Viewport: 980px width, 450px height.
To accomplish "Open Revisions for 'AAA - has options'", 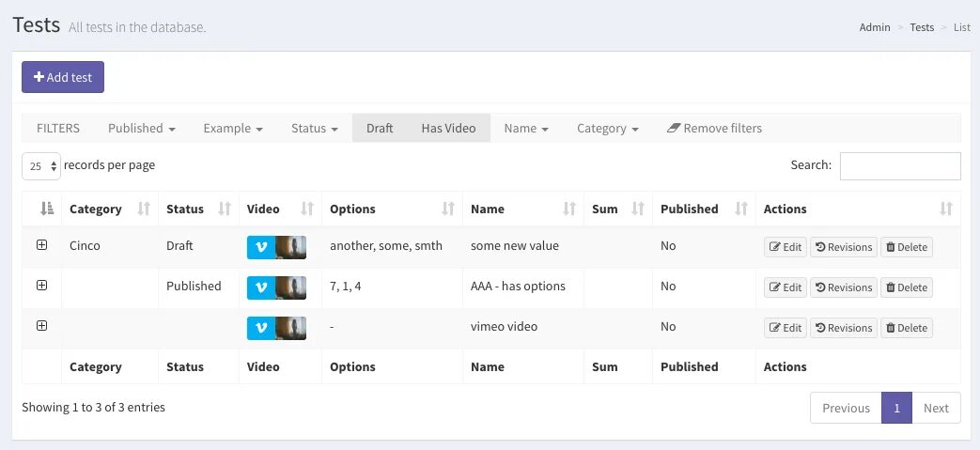I will point(844,287).
